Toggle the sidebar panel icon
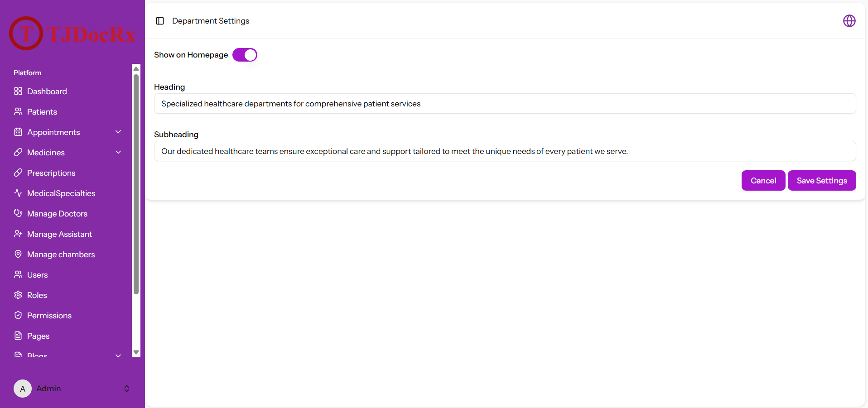This screenshot has width=868, height=408. tap(160, 21)
